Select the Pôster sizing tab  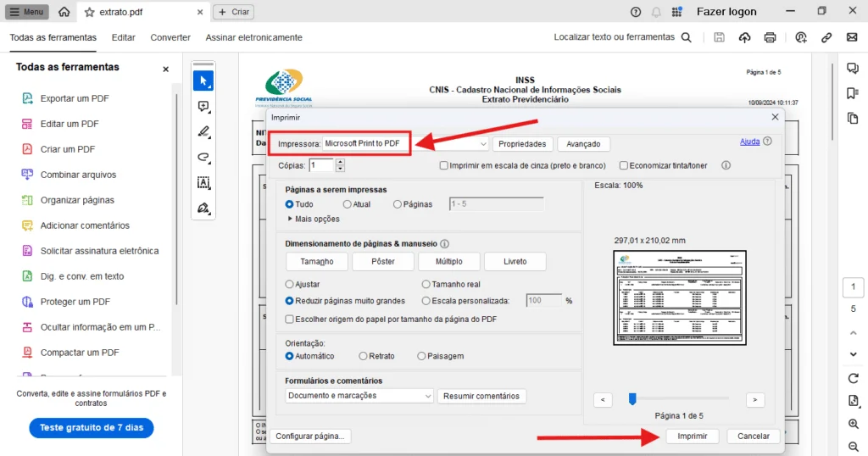383,261
